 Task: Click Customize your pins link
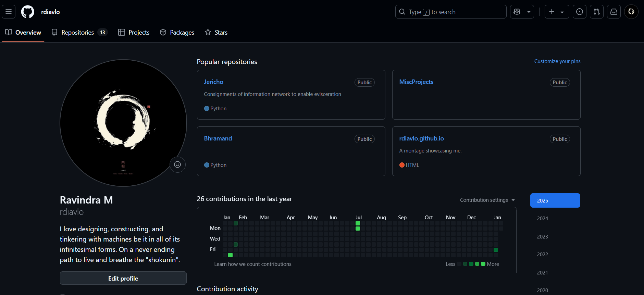[557, 61]
